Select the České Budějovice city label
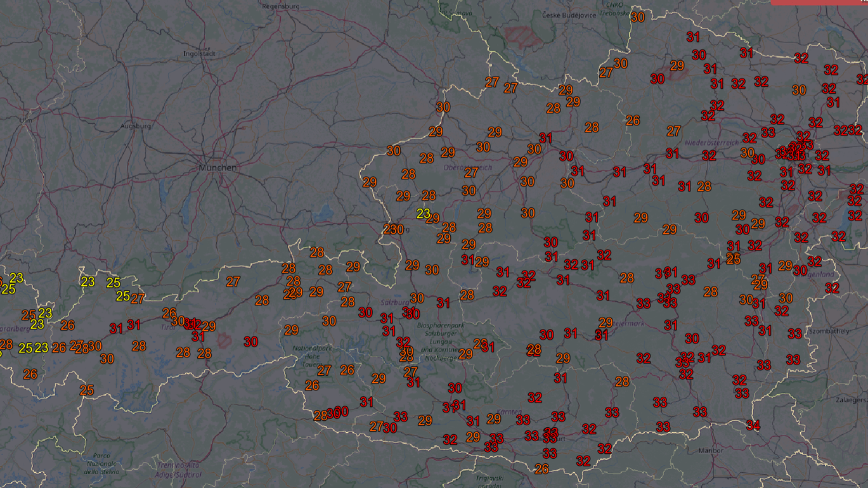 [569, 15]
